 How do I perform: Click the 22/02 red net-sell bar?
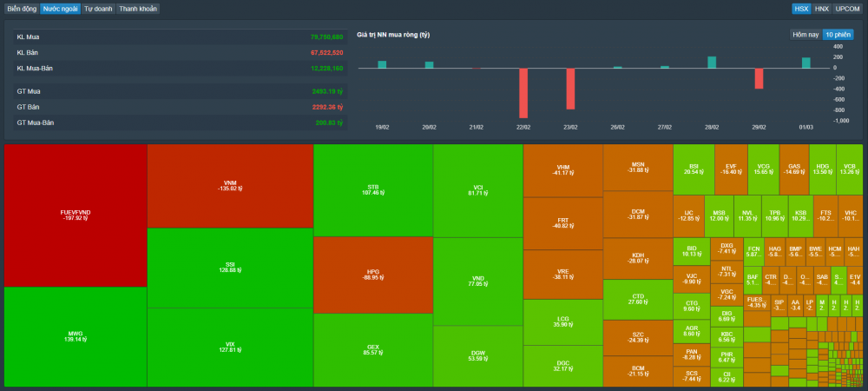523,93
